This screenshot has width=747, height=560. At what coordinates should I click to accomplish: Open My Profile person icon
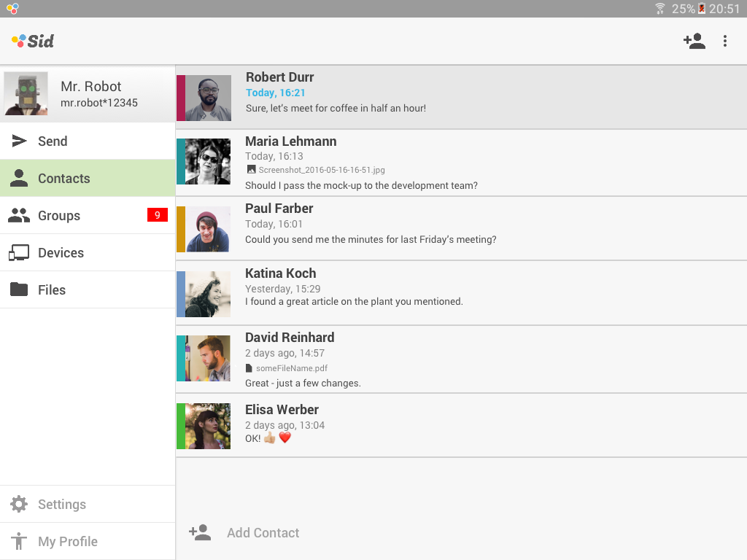click(19, 541)
